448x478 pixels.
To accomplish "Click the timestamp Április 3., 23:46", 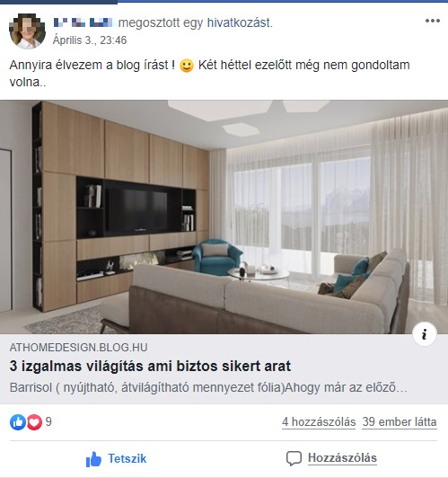I will (90, 40).
